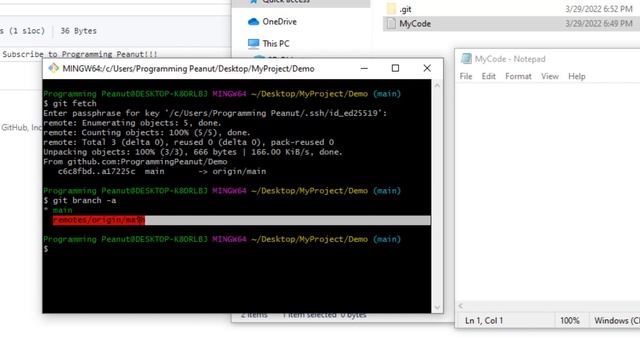Click the 'git fetch' command line
The height and width of the screenshot is (360, 640).
click(70, 104)
